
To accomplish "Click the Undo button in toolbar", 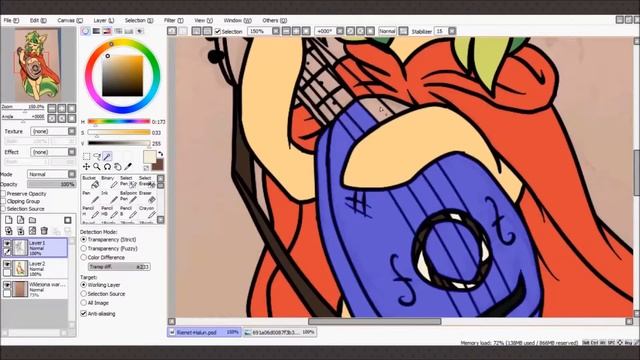I will pos(172,31).
